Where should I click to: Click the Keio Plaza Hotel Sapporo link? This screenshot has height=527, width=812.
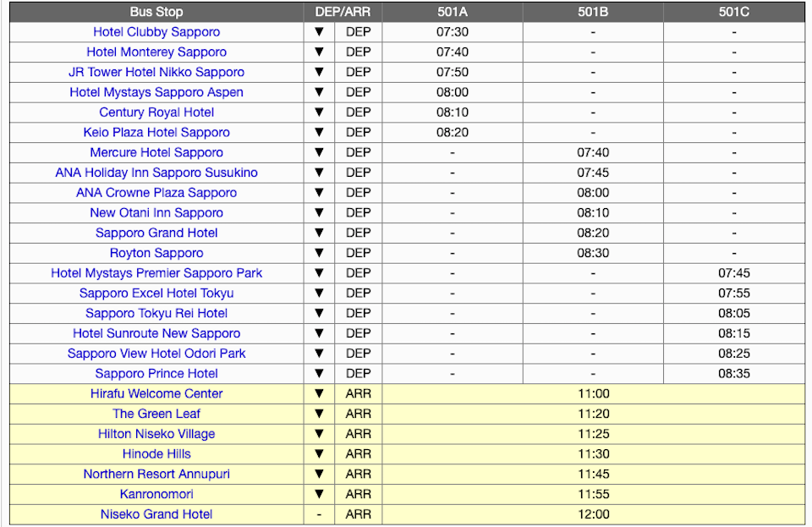pyautogui.click(x=156, y=133)
